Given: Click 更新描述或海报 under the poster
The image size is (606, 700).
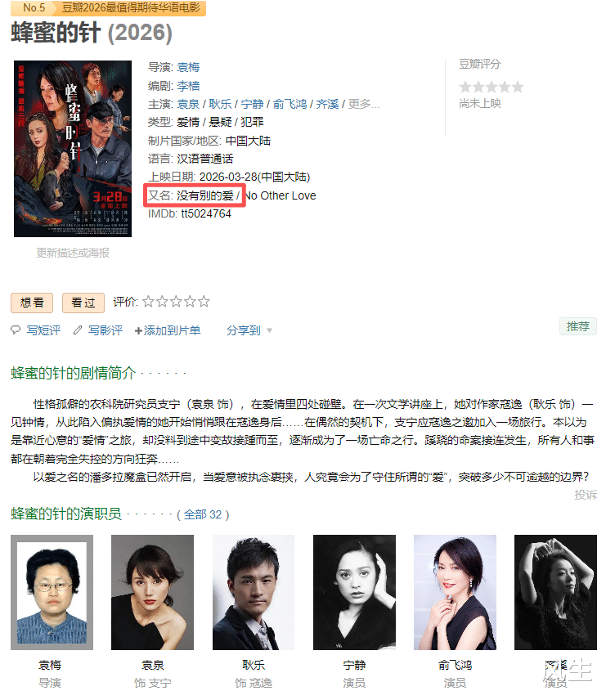Looking at the screenshot, I should (x=73, y=254).
